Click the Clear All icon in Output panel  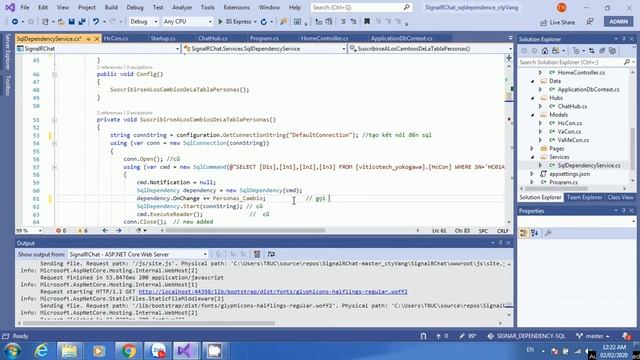click(257, 254)
